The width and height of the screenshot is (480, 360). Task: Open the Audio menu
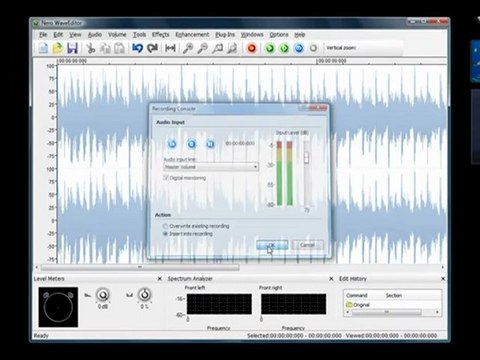click(95, 34)
